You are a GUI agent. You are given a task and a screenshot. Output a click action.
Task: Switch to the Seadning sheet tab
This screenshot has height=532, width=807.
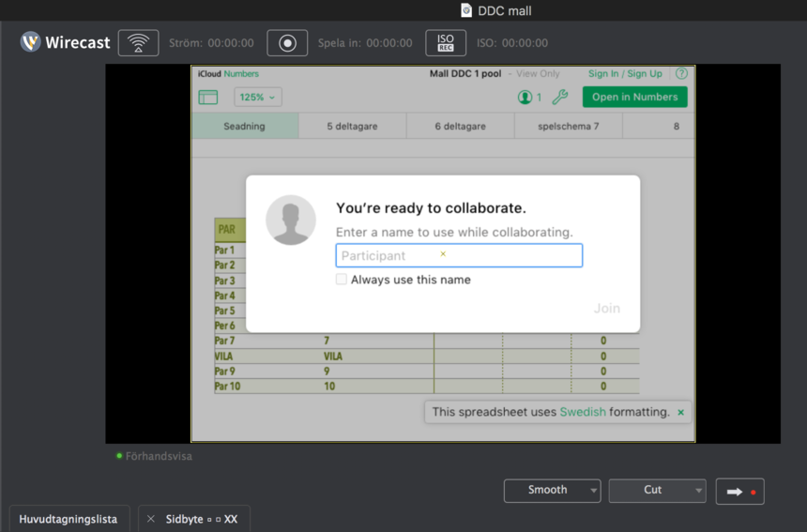click(x=245, y=126)
